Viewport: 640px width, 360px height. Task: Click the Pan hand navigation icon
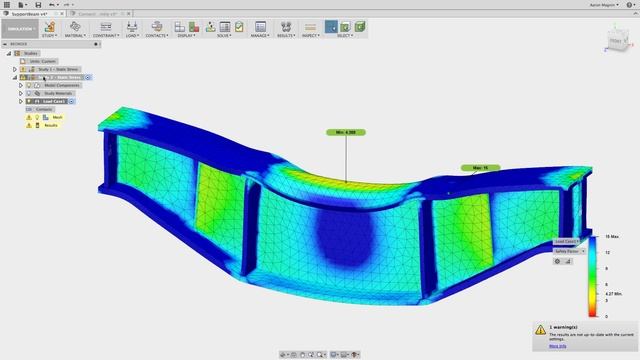click(302, 355)
